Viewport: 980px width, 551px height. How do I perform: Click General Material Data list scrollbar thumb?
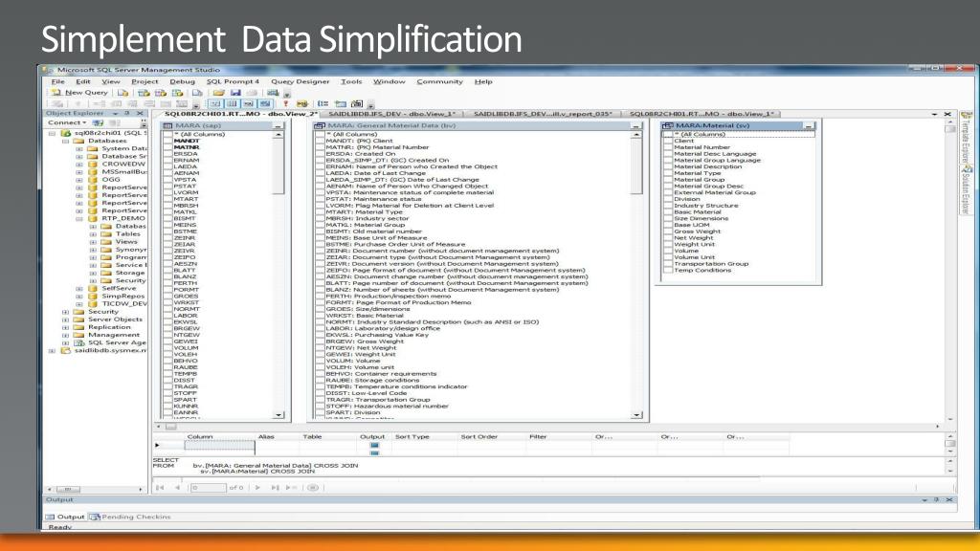click(636, 167)
